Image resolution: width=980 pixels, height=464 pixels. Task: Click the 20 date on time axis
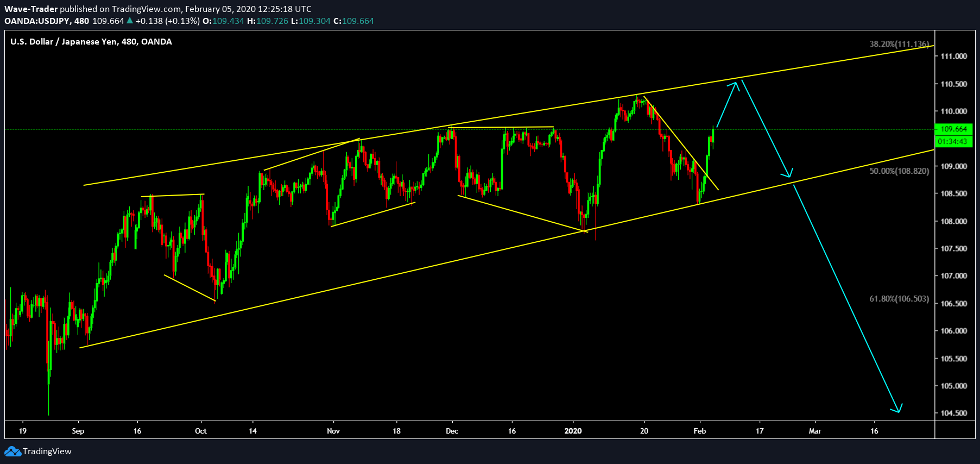[644, 431]
